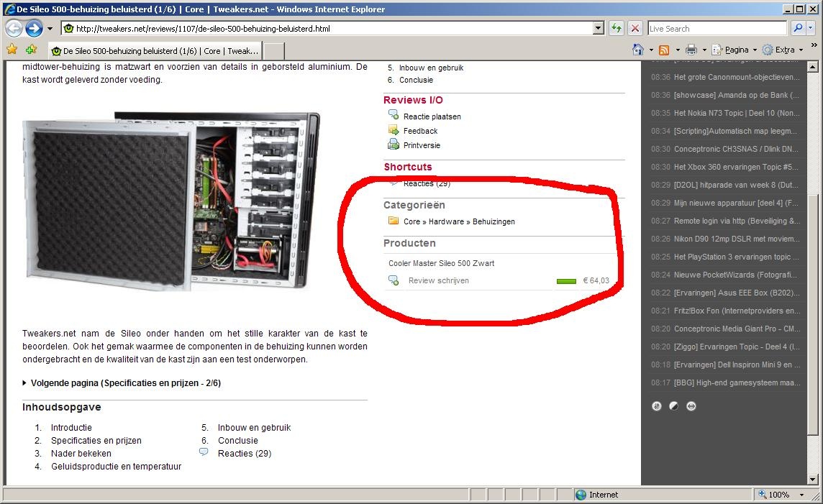This screenshot has width=823, height=504.
Task: Click the Sileo 500 case photo
Action: click(171, 201)
